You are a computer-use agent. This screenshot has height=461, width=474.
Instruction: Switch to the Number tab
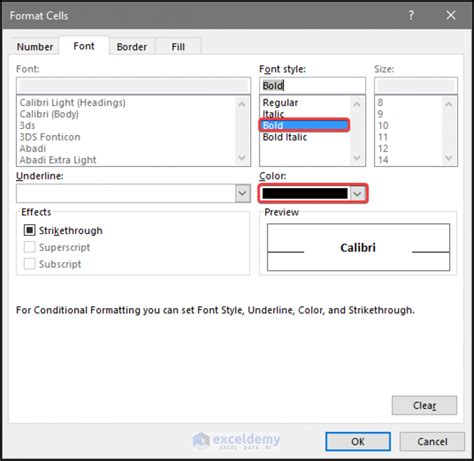click(x=35, y=47)
